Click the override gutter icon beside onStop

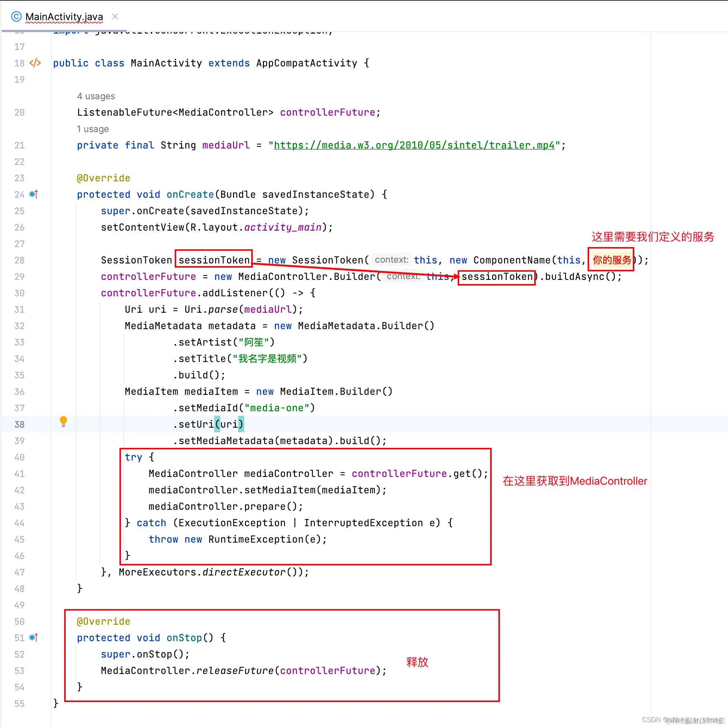(x=34, y=637)
